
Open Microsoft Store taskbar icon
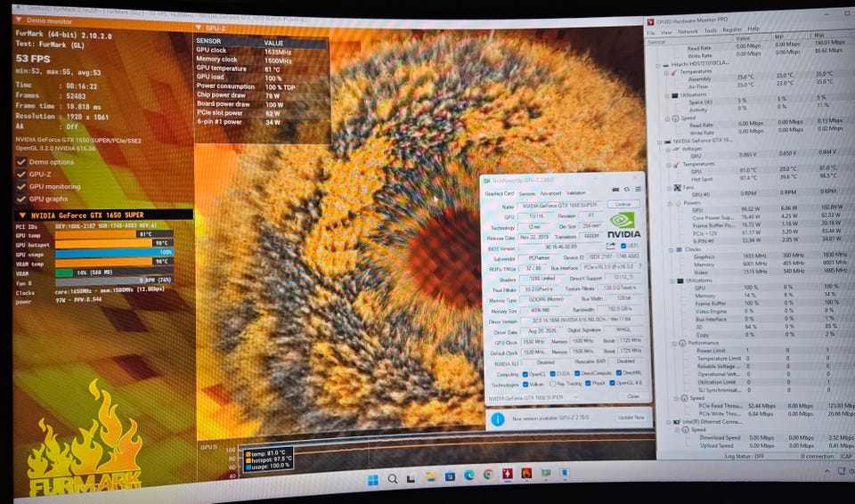pos(450,476)
